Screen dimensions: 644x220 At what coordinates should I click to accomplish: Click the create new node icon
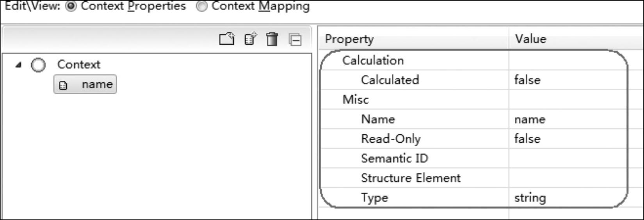click(x=227, y=39)
